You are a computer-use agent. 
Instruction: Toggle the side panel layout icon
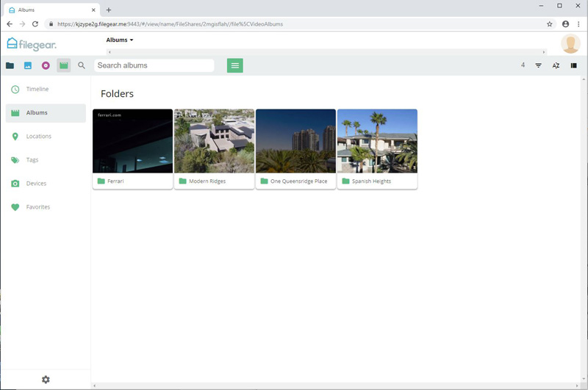tap(574, 65)
